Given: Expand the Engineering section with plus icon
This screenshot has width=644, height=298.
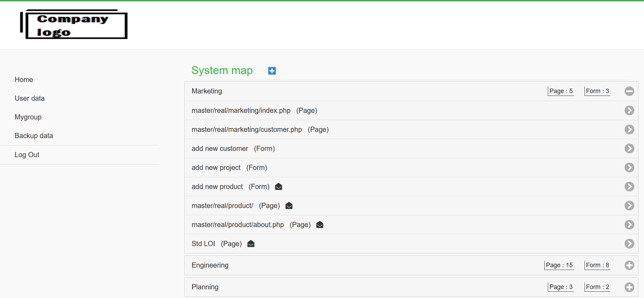Looking at the screenshot, I should point(629,265).
